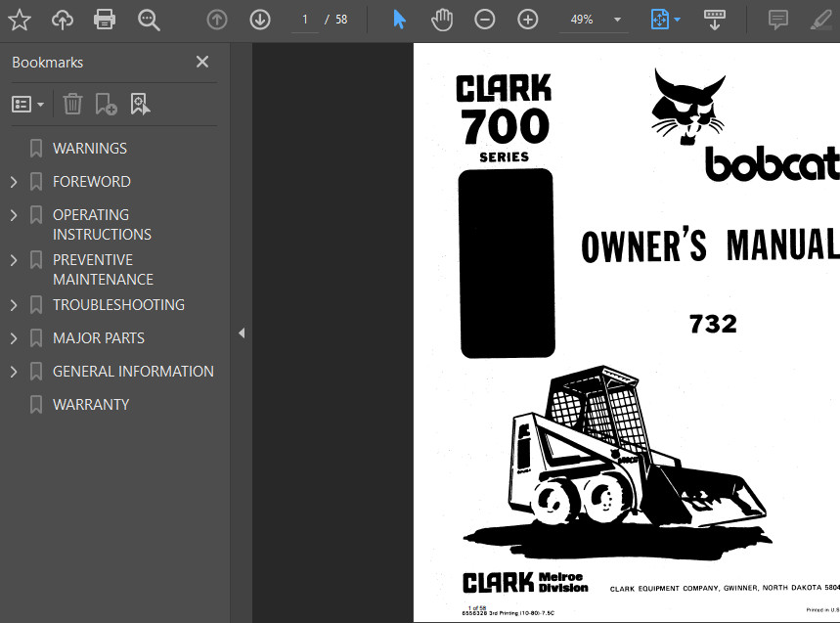Screen dimensions: 840x623
Task: Zoom out with the minus button
Action: click(485, 20)
